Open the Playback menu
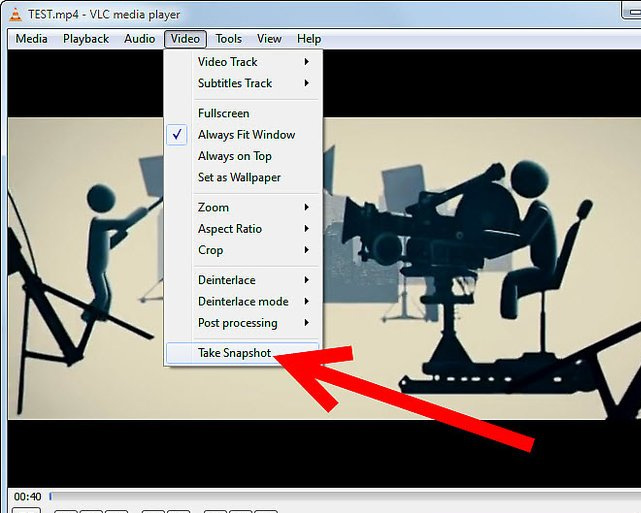The height and width of the screenshot is (513, 641). tap(86, 39)
